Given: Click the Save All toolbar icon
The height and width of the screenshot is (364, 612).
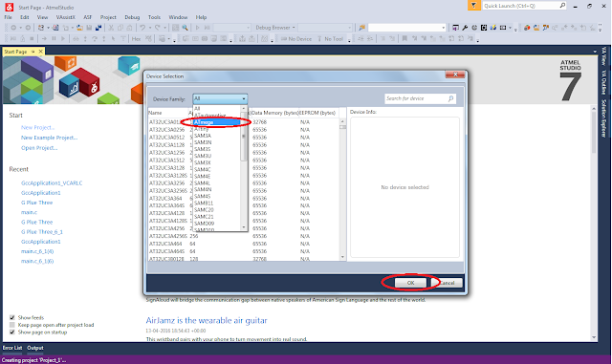Looking at the screenshot, I should click(x=98, y=28).
